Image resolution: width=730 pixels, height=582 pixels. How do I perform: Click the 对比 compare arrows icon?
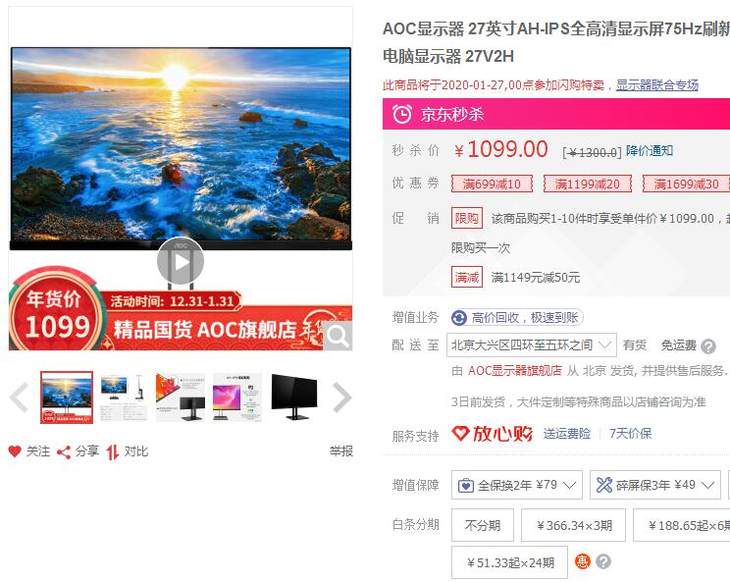click(112, 452)
